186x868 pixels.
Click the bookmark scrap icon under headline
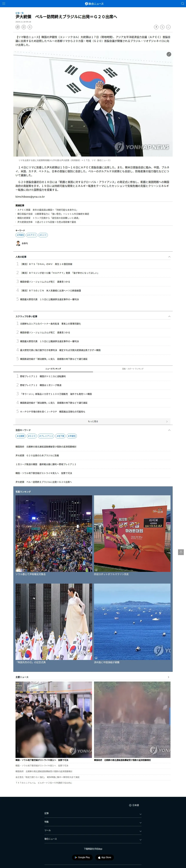(x=24, y=27)
